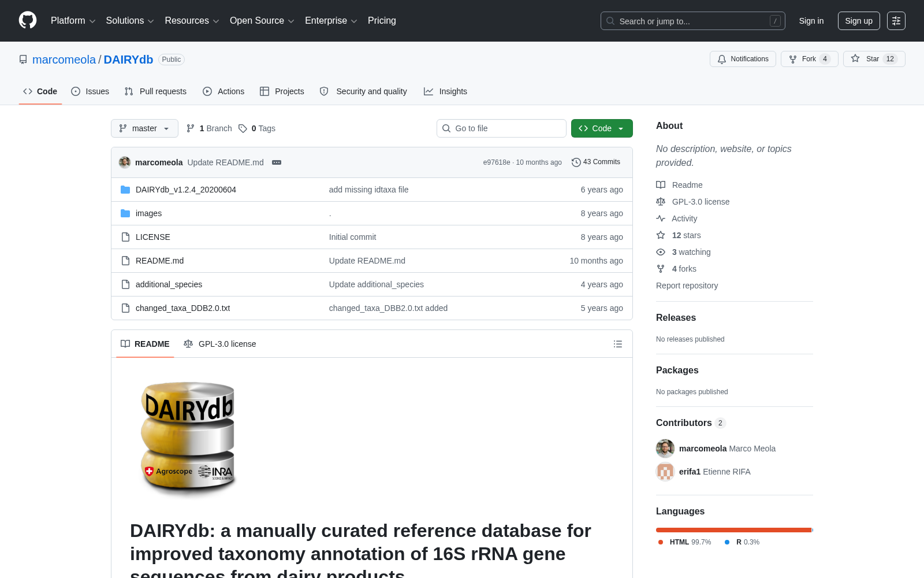Image resolution: width=924 pixels, height=578 pixels.
Task: Click the HTML 99.7% language link
Action: (685, 542)
